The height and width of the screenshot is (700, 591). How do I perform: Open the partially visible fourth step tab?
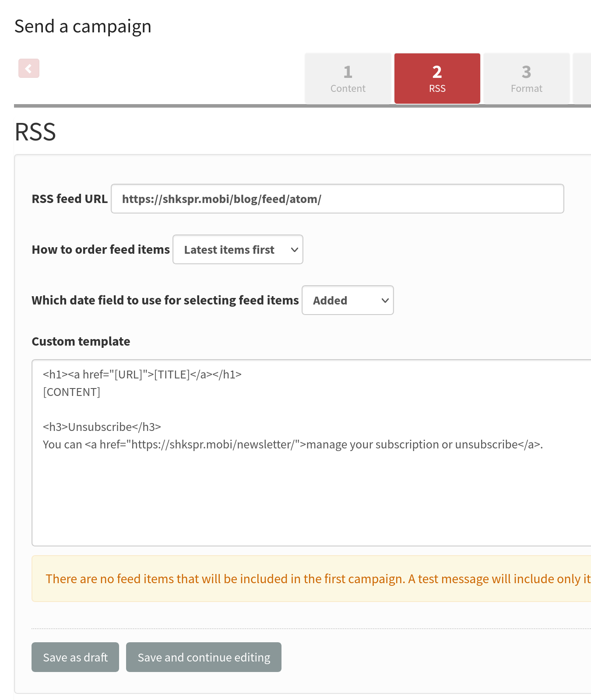tap(582, 79)
